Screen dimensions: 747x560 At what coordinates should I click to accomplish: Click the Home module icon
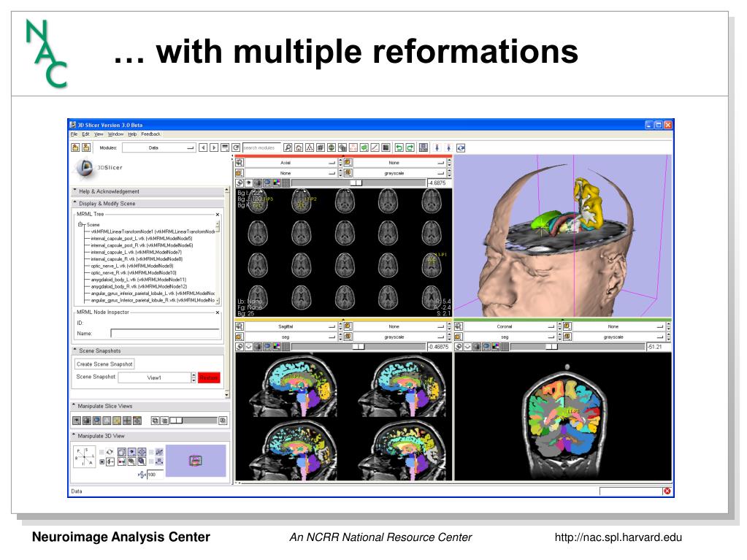(x=299, y=147)
